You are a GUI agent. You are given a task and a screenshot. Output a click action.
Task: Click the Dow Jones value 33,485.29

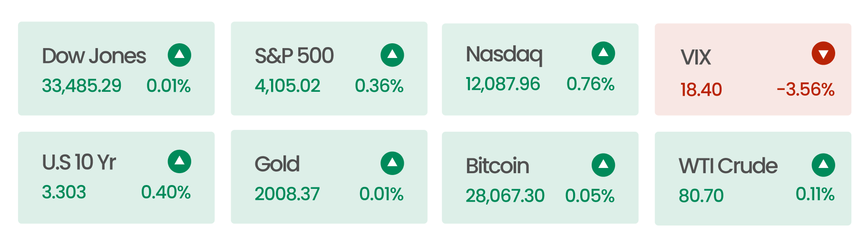tap(81, 86)
